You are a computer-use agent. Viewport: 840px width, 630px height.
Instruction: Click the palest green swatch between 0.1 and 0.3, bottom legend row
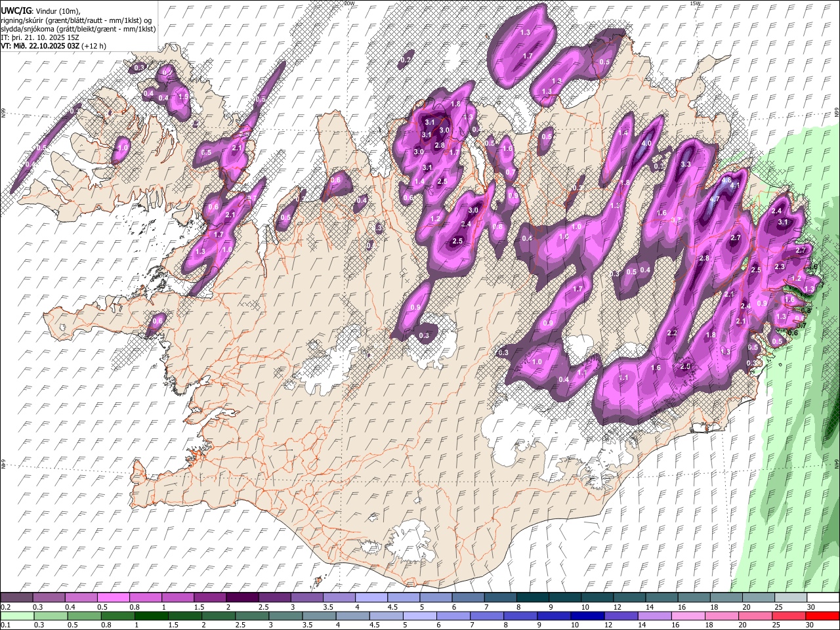coord(17,616)
